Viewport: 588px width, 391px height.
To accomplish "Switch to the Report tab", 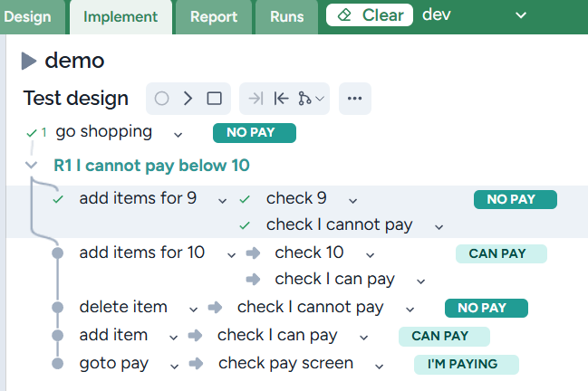I will click(215, 16).
